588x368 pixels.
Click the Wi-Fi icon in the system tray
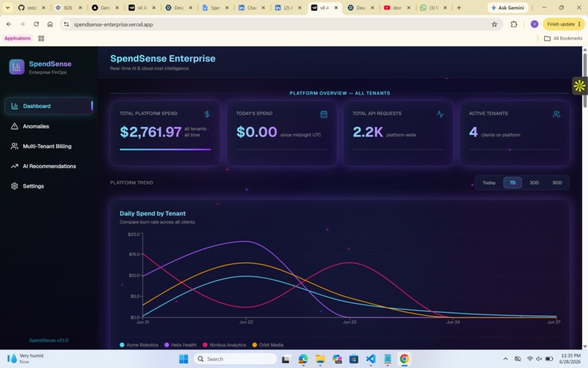coord(530,359)
